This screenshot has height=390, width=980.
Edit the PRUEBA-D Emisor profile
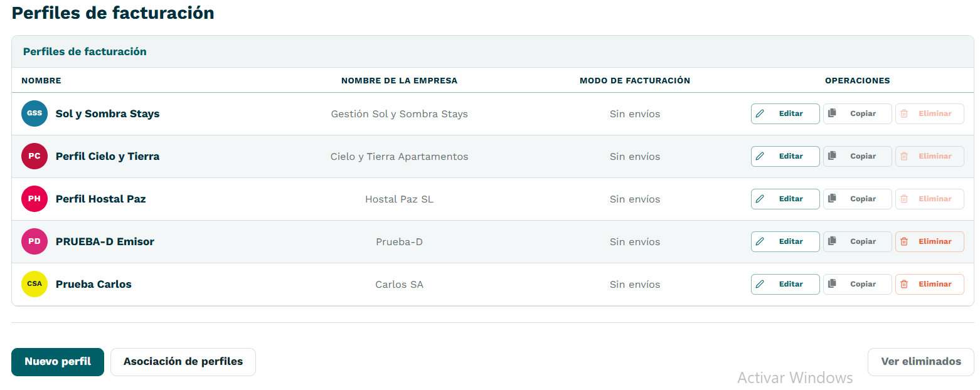coord(785,241)
